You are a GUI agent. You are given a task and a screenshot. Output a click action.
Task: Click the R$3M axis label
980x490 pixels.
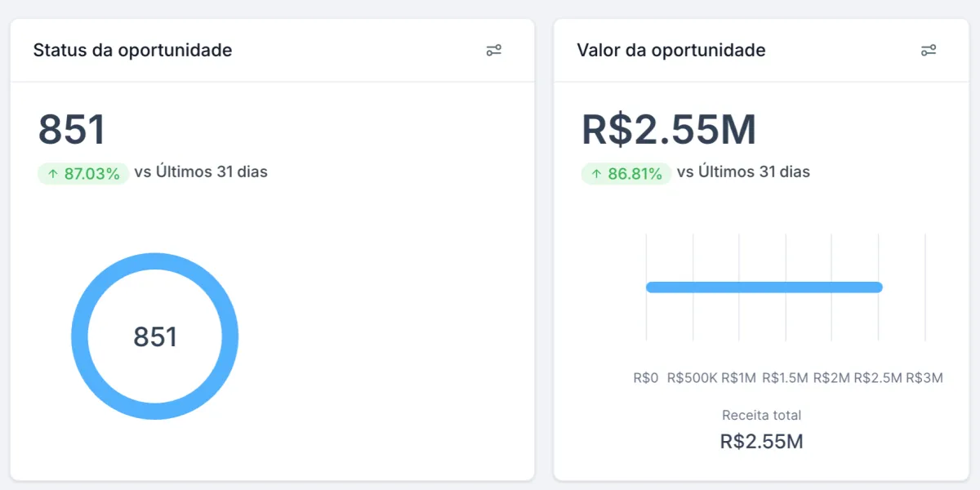point(925,378)
